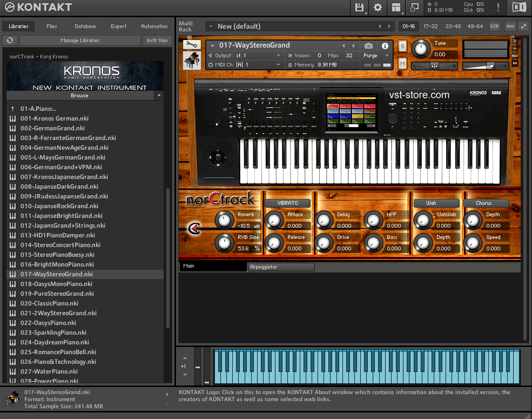Go to previous instrument arrow in header

point(344,45)
